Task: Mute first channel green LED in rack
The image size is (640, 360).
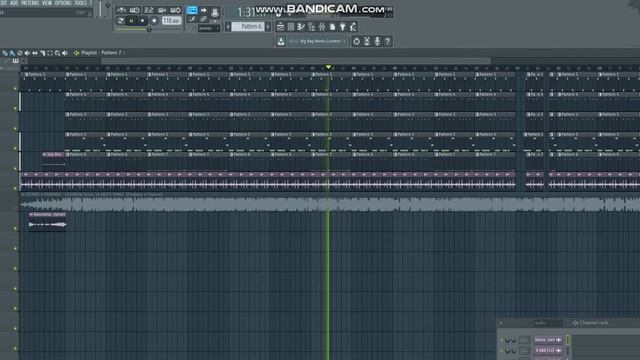Action: (x=502, y=340)
